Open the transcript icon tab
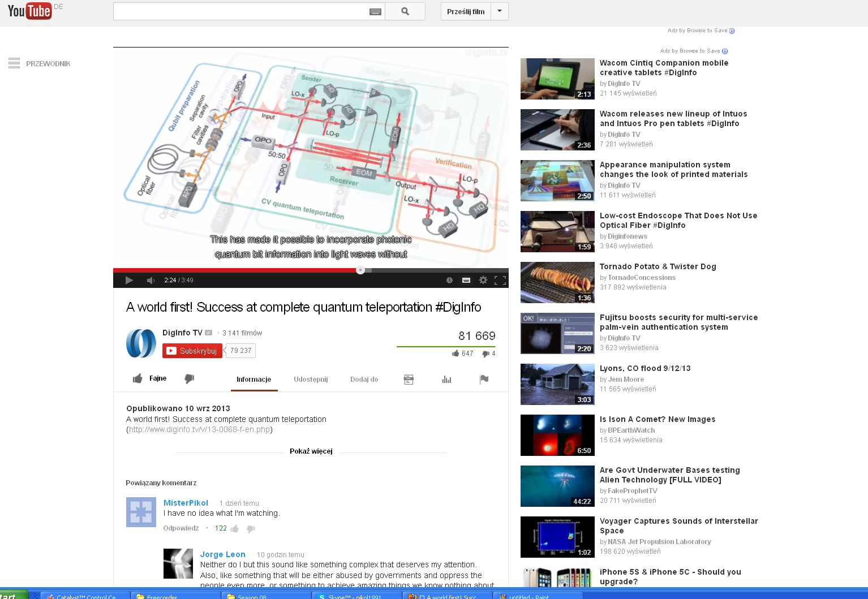 [x=409, y=380]
